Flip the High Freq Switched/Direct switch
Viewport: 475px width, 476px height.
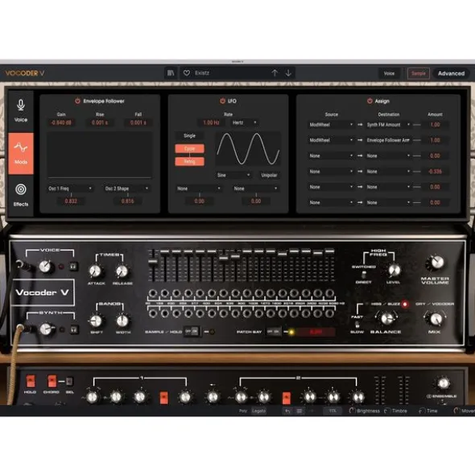coord(364,275)
